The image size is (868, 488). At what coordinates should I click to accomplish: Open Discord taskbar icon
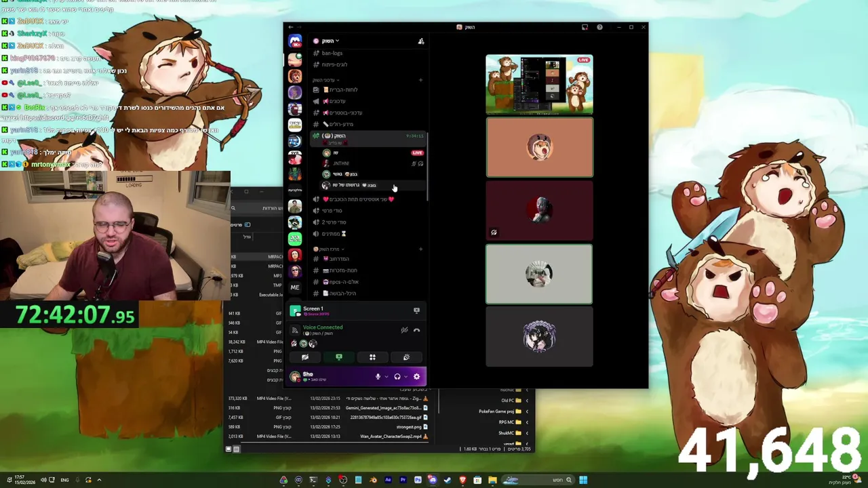point(433,480)
